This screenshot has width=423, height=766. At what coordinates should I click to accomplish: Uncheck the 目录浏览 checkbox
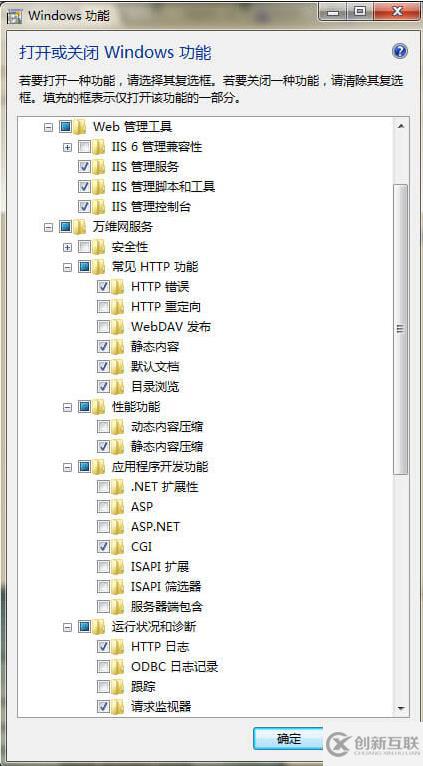coord(104,386)
